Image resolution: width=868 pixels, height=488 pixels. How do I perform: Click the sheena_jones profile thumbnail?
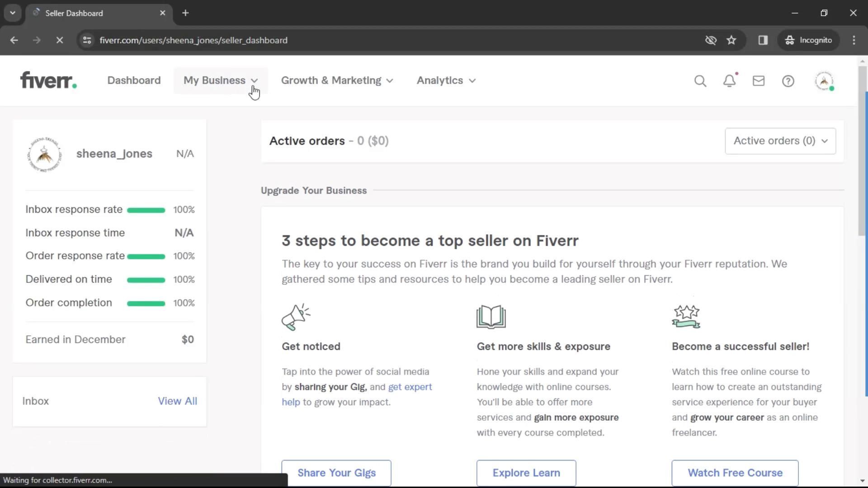pos(44,154)
